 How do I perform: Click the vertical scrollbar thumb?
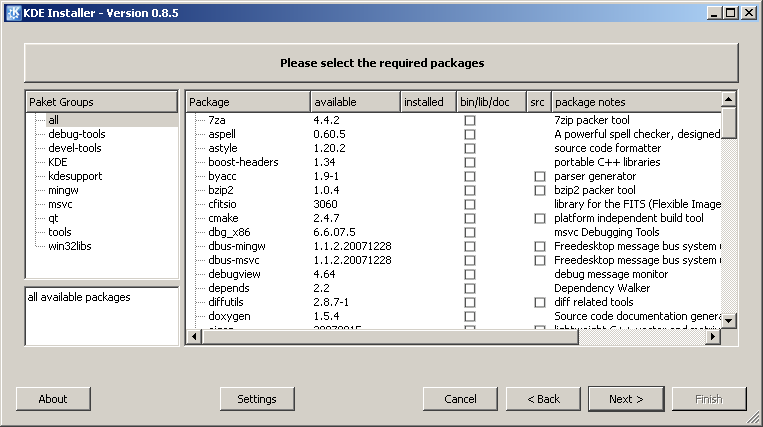(728, 123)
